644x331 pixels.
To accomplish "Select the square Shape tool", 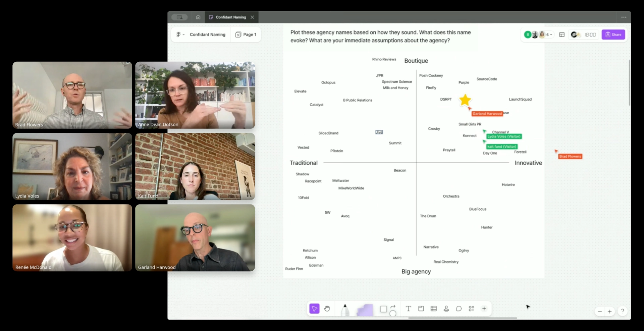I will coord(383,309).
